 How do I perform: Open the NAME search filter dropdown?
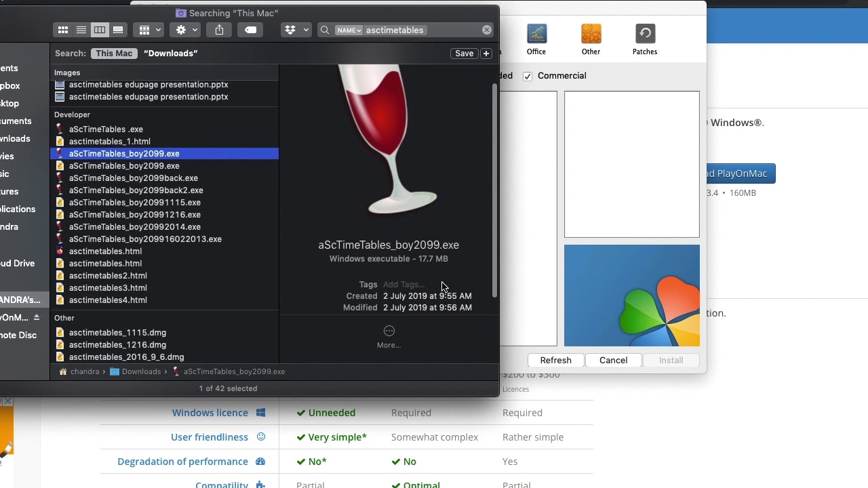pyautogui.click(x=349, y=30)
